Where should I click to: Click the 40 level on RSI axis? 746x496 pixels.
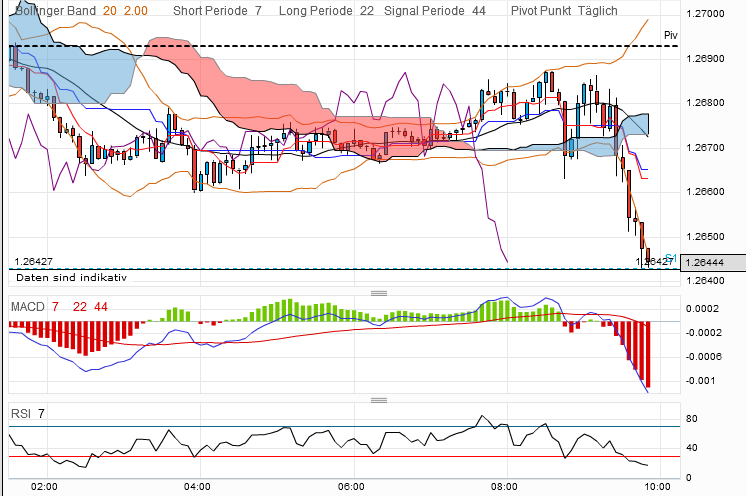coord(692,447)
